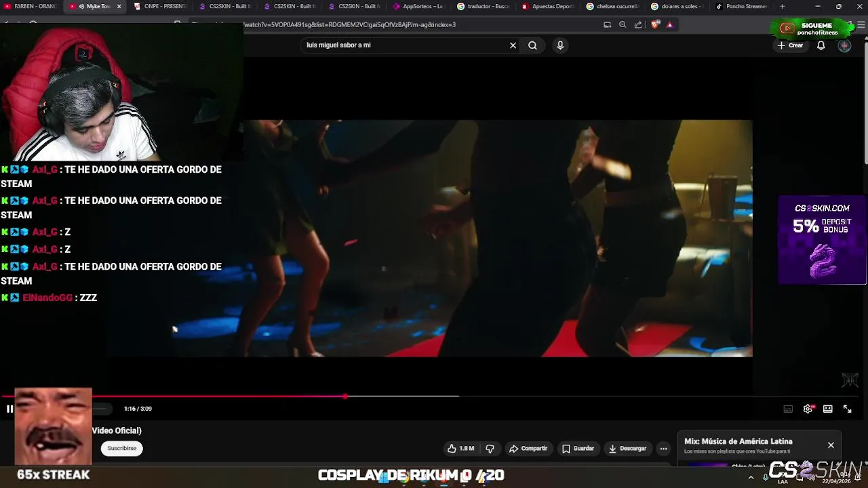
Task: Open the three-dot more actions menu
Action: coord(663,448)
